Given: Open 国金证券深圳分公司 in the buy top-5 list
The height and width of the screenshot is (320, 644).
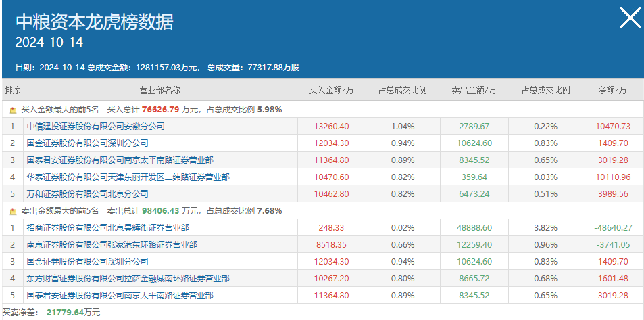Looking at the screenshot, I should (x=87, y=143).
